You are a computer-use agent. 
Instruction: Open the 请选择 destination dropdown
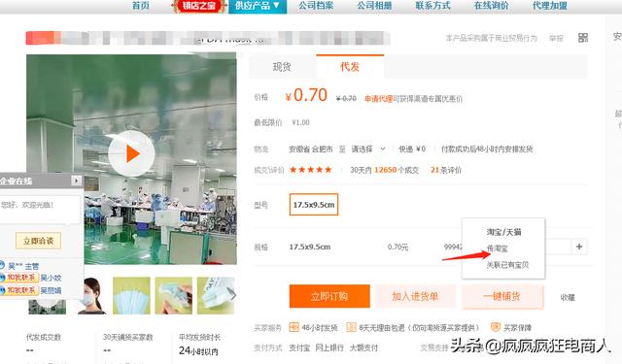(x=368, y=149)
